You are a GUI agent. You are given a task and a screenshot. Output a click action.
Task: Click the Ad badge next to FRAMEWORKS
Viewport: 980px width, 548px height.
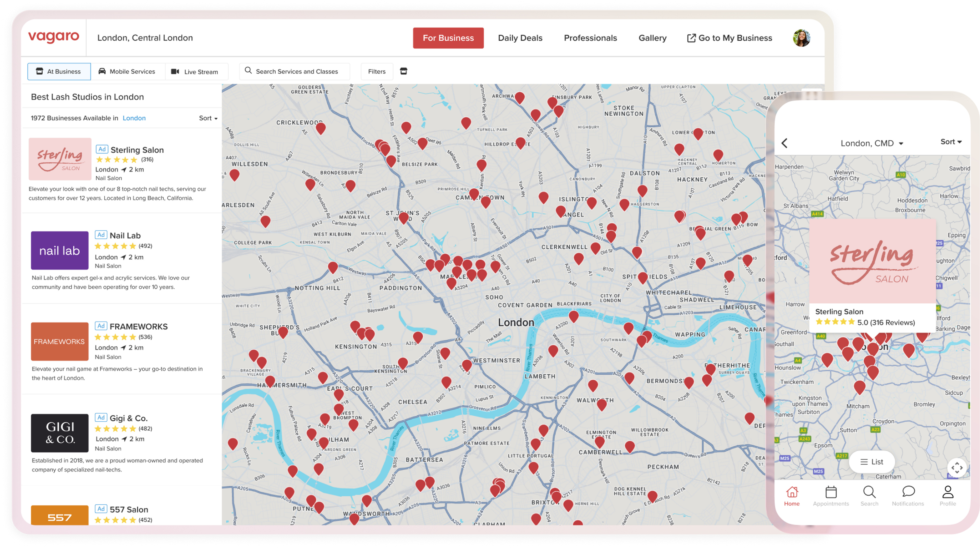[x=101, y=326]
